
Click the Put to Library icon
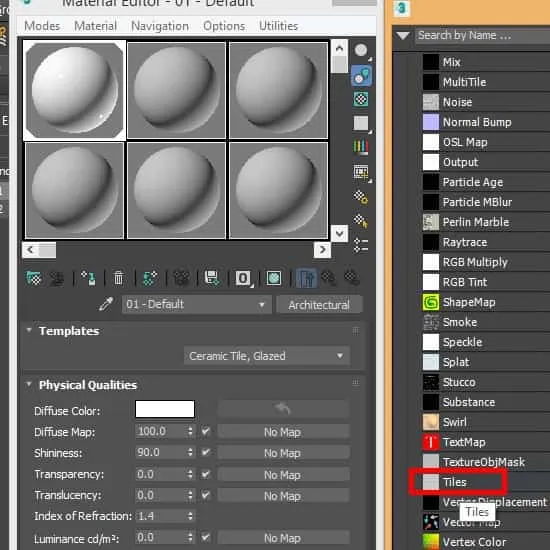212,279
